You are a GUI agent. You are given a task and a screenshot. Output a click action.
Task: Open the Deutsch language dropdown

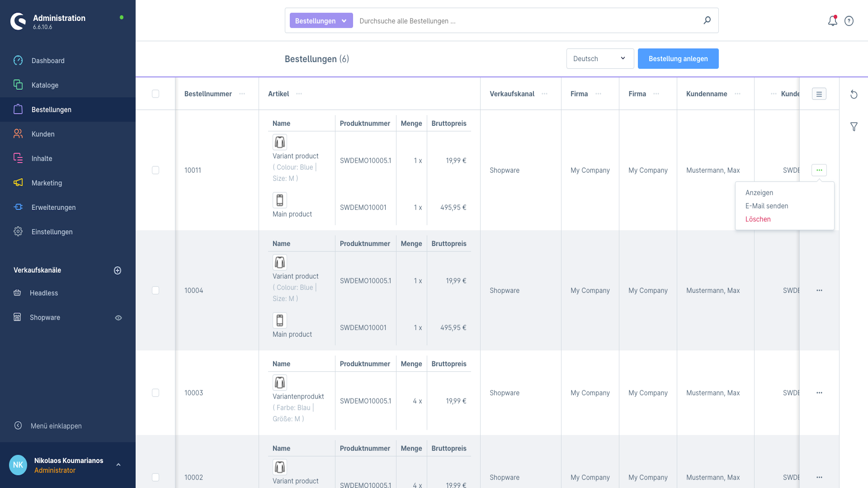(x=599, y=59)
